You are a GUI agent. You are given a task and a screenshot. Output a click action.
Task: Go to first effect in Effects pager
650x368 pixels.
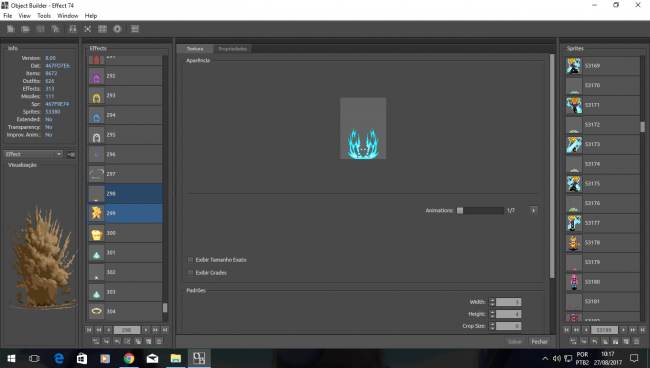point(89,330)
